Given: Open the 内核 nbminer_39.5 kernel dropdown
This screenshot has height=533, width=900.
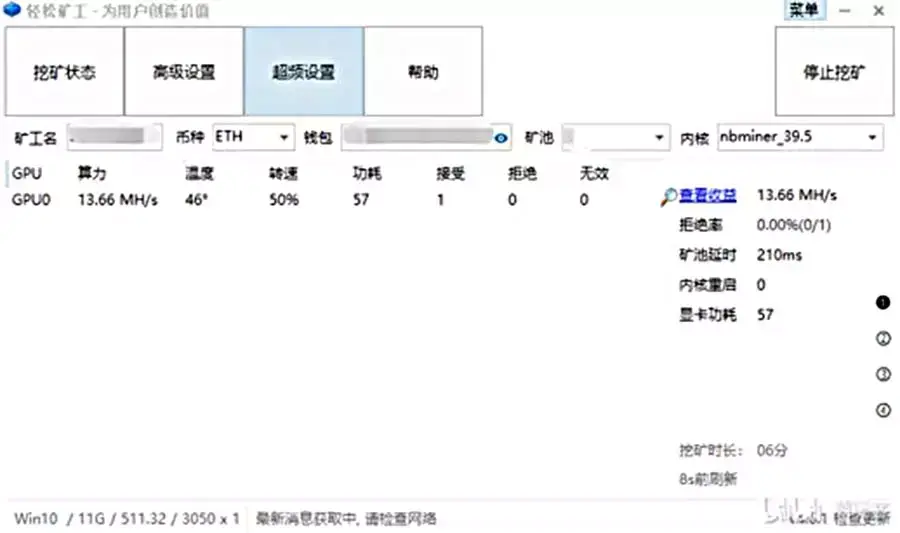Looking at the screenshot, I should 800,137.
